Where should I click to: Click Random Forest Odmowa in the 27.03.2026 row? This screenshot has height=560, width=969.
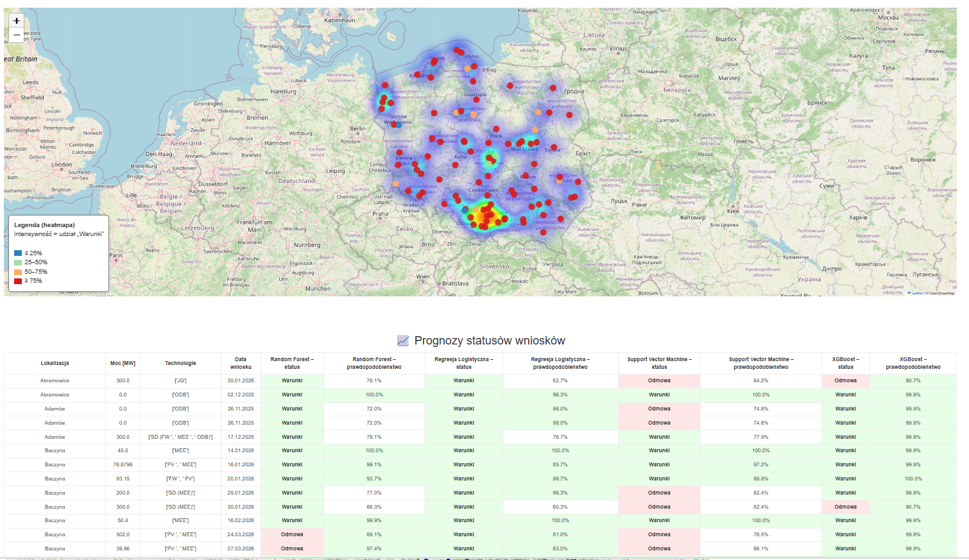click(292, 549)
